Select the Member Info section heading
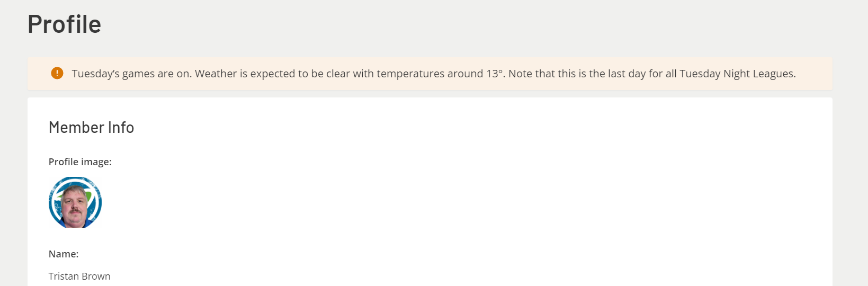This screenshot has width=868, height=286. click(91, 128)
